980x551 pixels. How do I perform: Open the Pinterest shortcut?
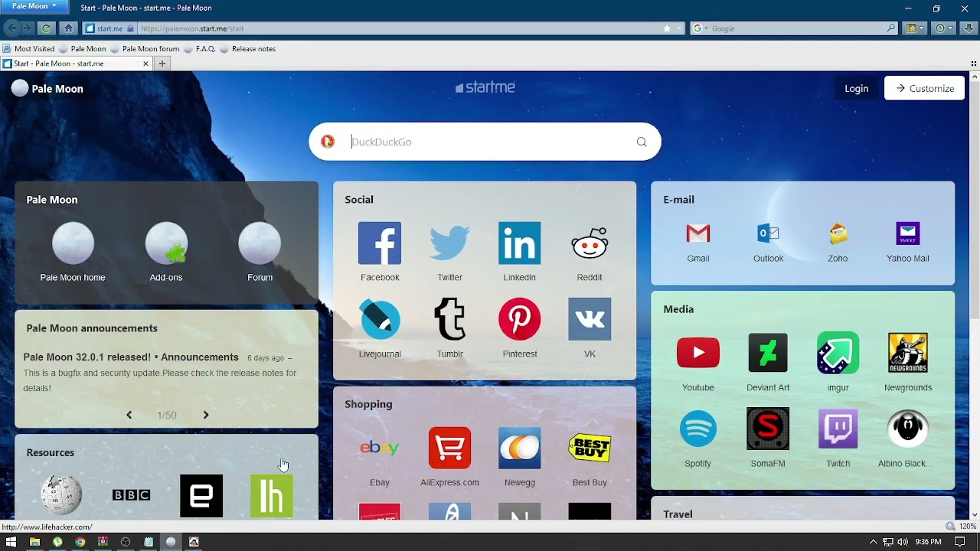pos(519,319)
